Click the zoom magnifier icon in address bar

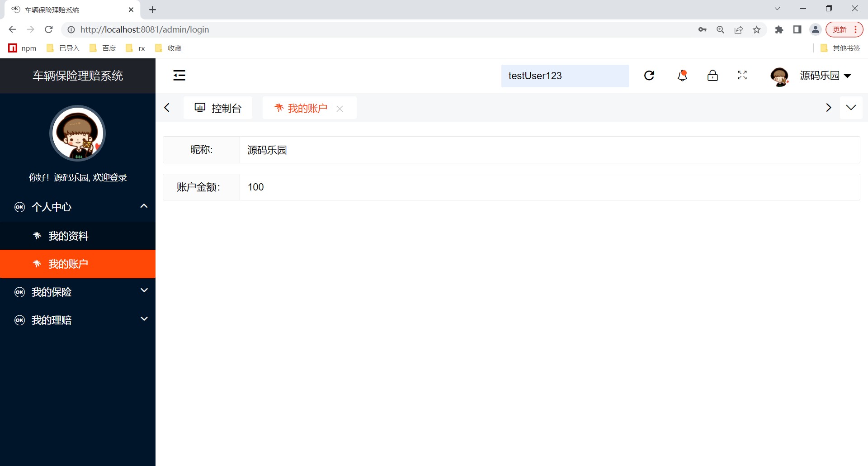tap(720, 29)
